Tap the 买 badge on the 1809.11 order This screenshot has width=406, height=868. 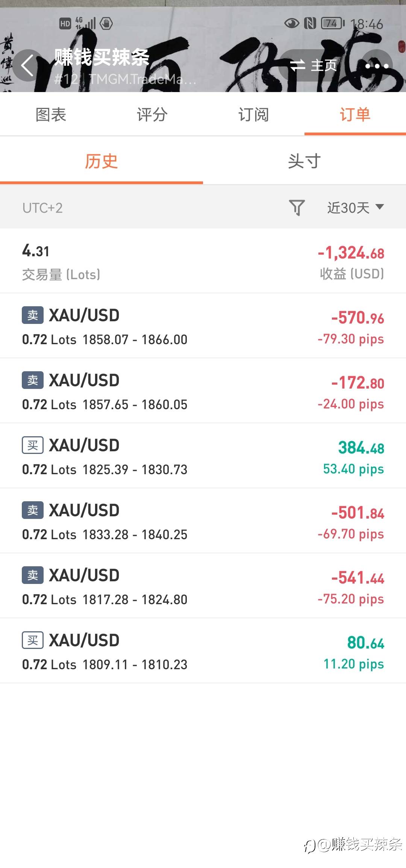click(33, 640)
